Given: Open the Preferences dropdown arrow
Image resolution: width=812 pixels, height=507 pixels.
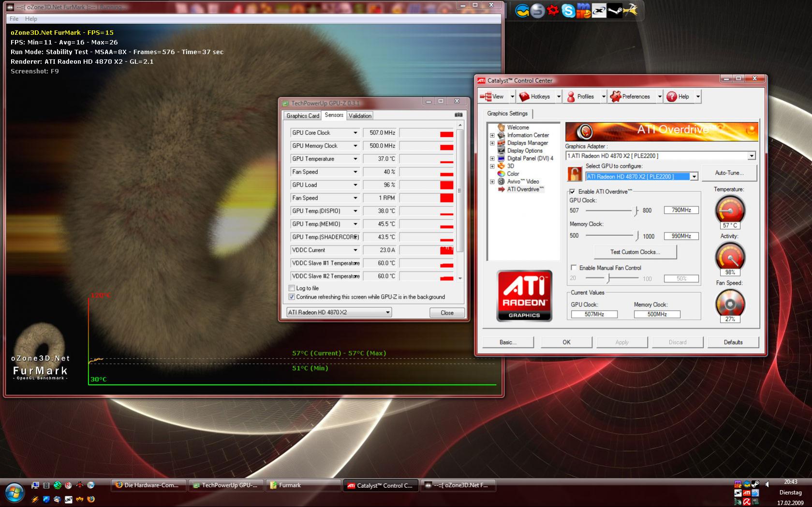Looking at the screenshot, I should [659, 97].
